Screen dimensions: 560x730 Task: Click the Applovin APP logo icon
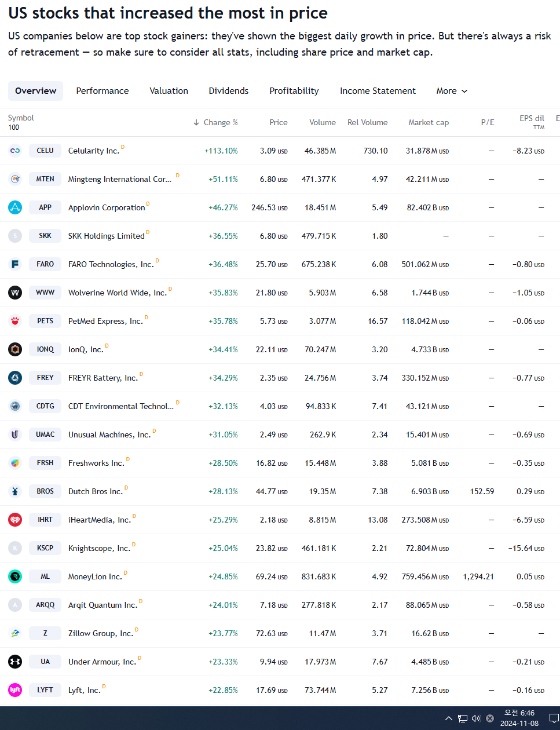click(15, 207)
